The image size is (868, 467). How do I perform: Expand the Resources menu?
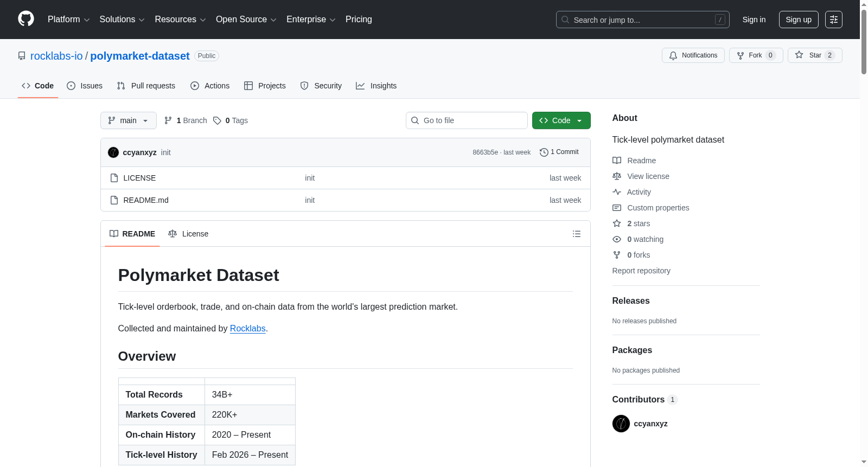(180, 20)
